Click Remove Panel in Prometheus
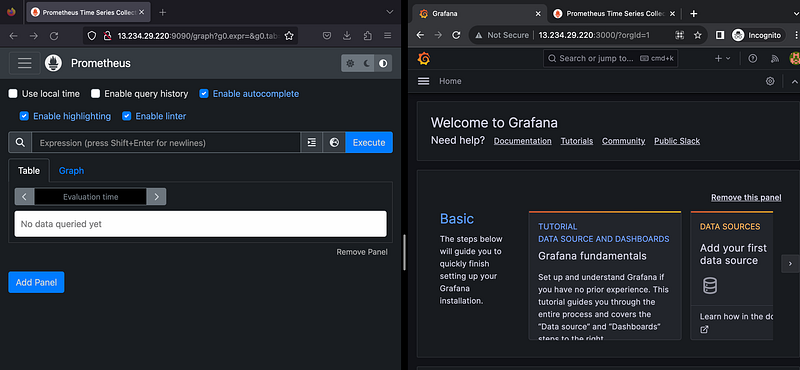The height and width of the screenshot is (370, 800). pyautogui.click(x=362, y=252)
